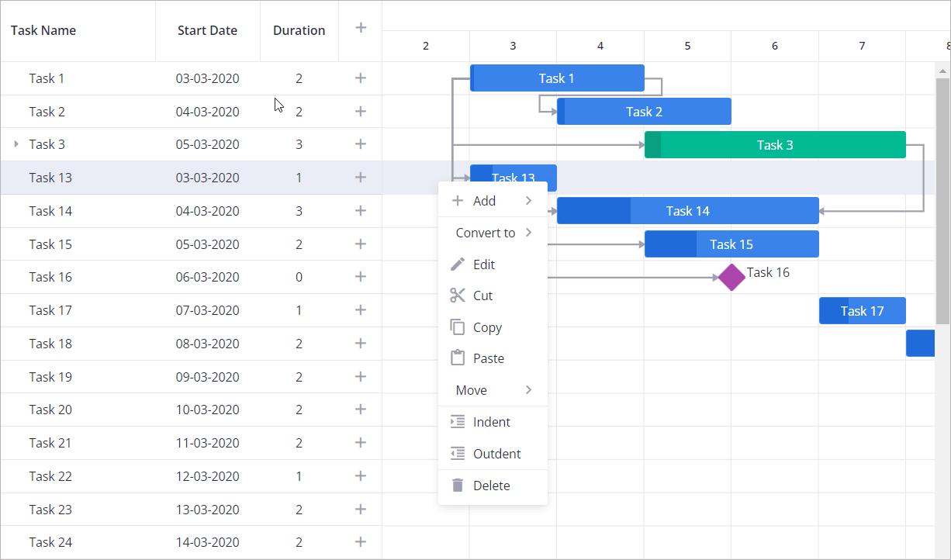Click the Copy icon in context menu

tap(457, 327)
